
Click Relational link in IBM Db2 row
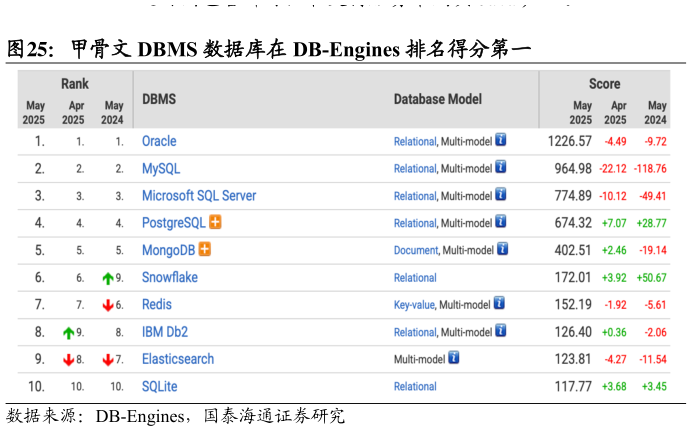(x=415, y=332)
